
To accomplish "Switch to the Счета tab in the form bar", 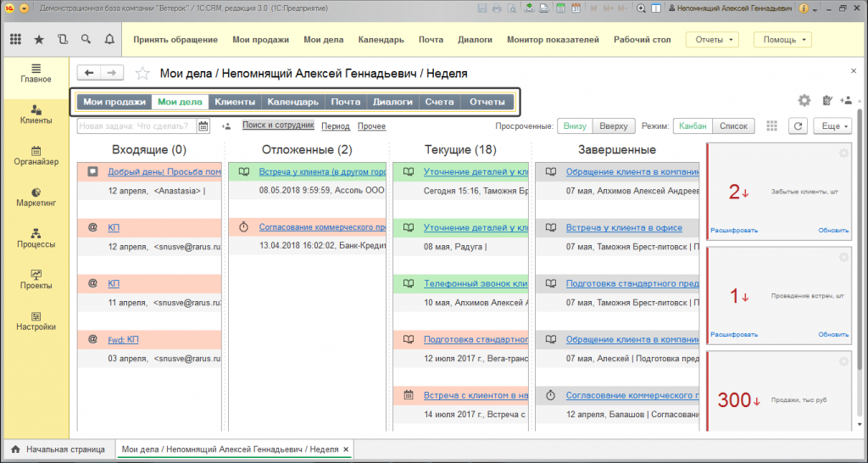I will coord(440,102).
